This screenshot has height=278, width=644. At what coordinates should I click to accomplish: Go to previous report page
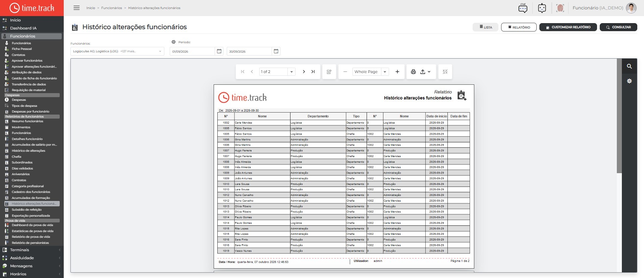pos(252,72)
